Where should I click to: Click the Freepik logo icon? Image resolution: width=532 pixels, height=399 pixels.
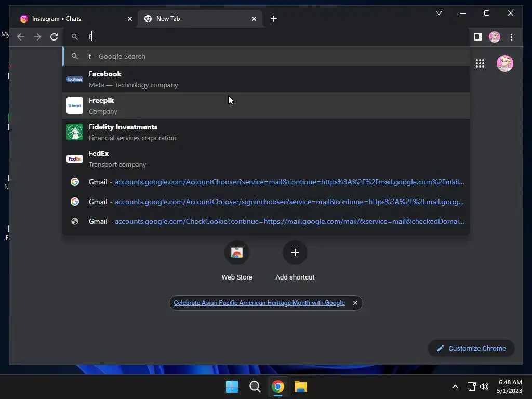(x=75, y=105)
